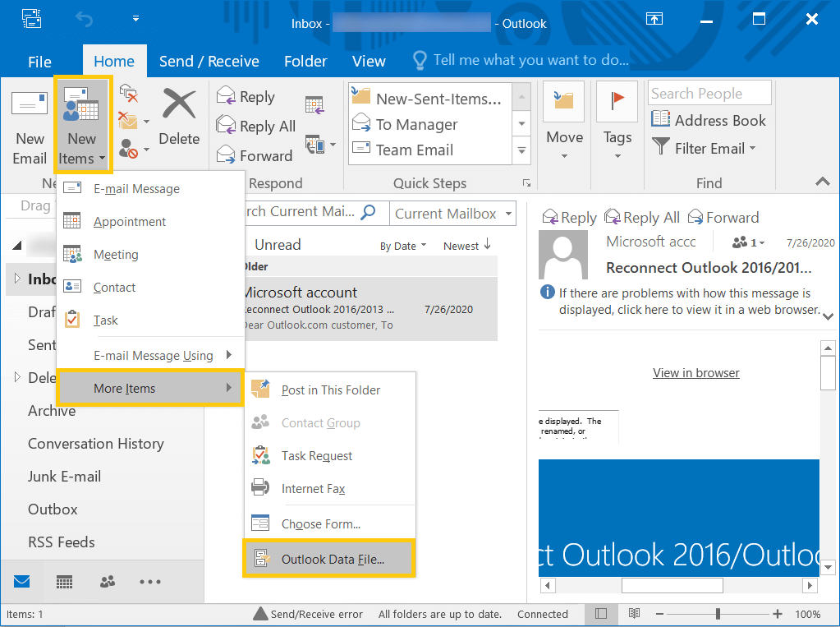Image resolution: width=840 pixels, height=627 pixels.
Task: Select Appointment menu item
Action: point(150,221)
